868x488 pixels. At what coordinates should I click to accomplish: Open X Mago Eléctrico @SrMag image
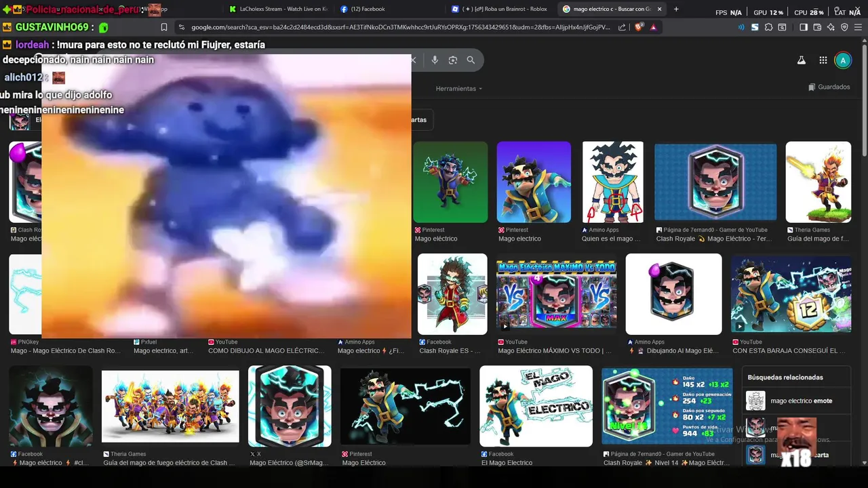[x=290, y=406]
